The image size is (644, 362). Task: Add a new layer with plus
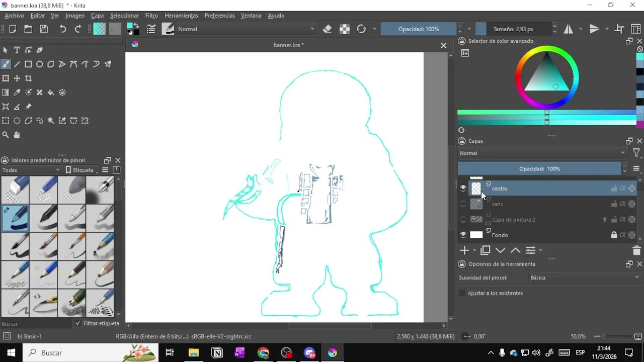[464, 250]
